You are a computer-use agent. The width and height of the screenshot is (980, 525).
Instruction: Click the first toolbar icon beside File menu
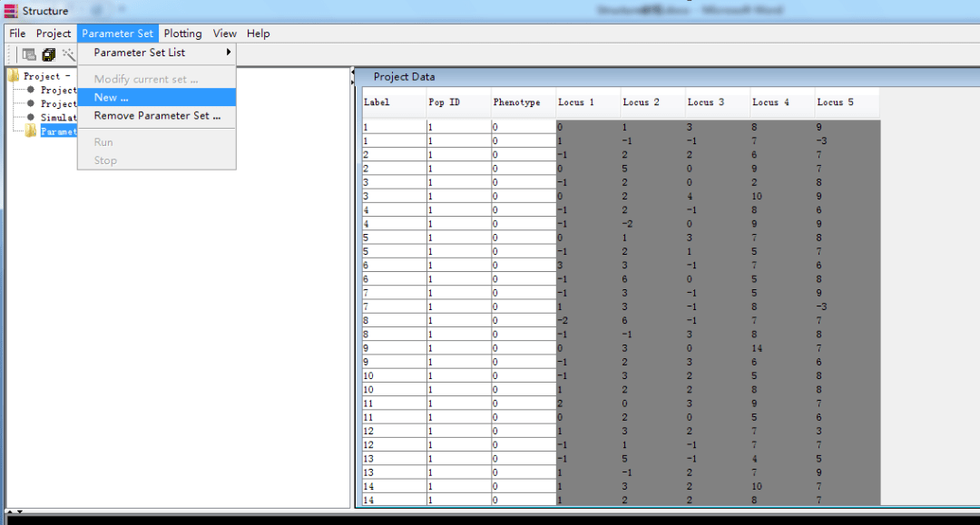[x=29, y=54]
